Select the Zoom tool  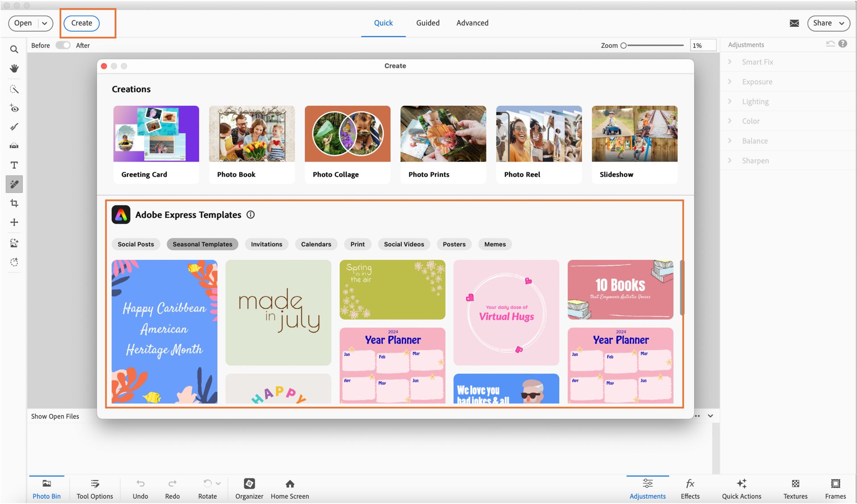point(14,49)
